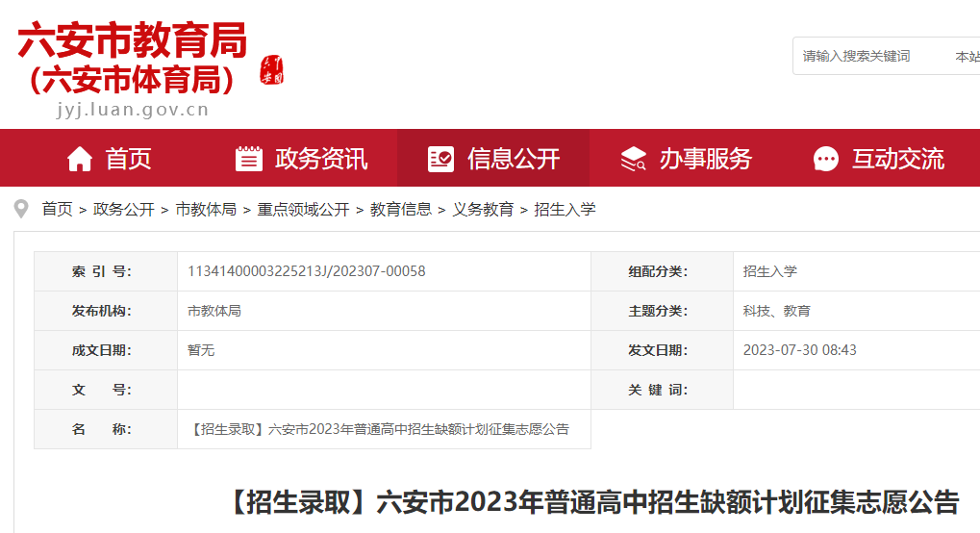Go to 市教体局 in the breadcrumb
This screenshot has height=533, width=980.
206,209
